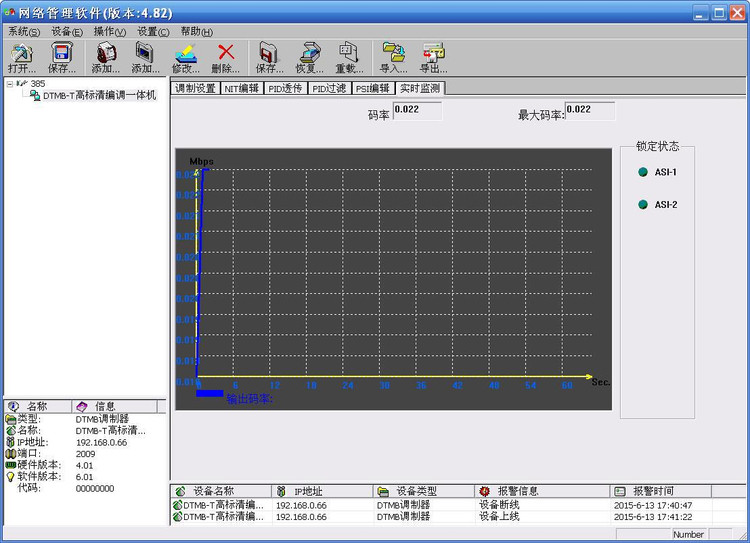Select the 设备断线 alarm cell
This screenshot has width=750, height=543.
pos(499,505)
